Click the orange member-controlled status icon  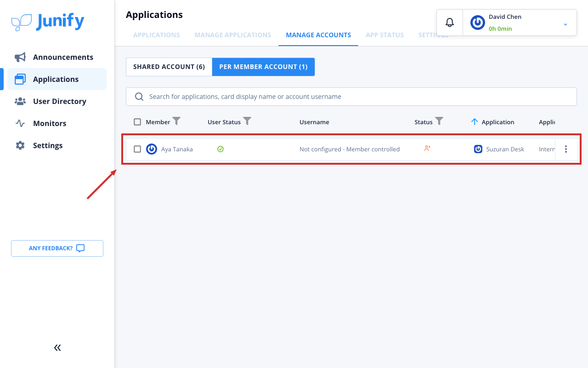point(427,148)
